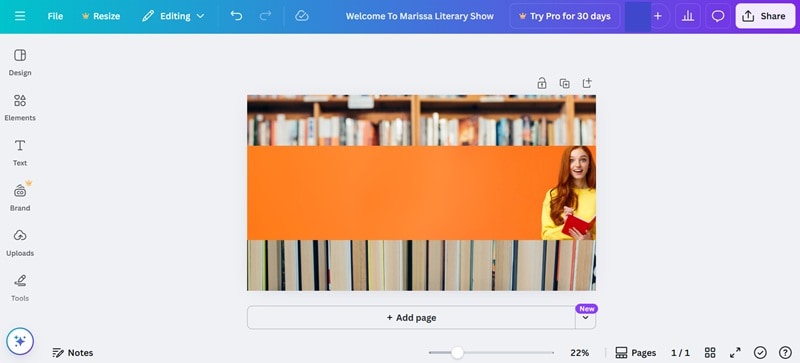Open the Resize option
Screen dimensions: 800x363
[101, 16]
